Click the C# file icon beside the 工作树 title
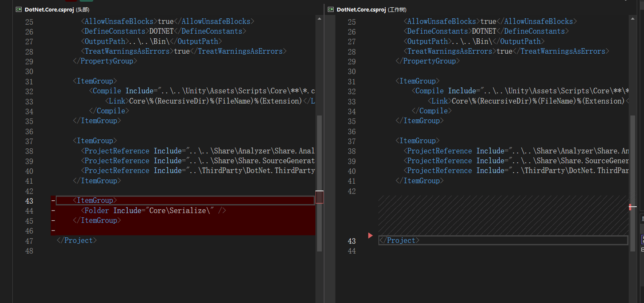Viewport: 644px width, 303px height. pyautogui.click(x=330, y=9)
